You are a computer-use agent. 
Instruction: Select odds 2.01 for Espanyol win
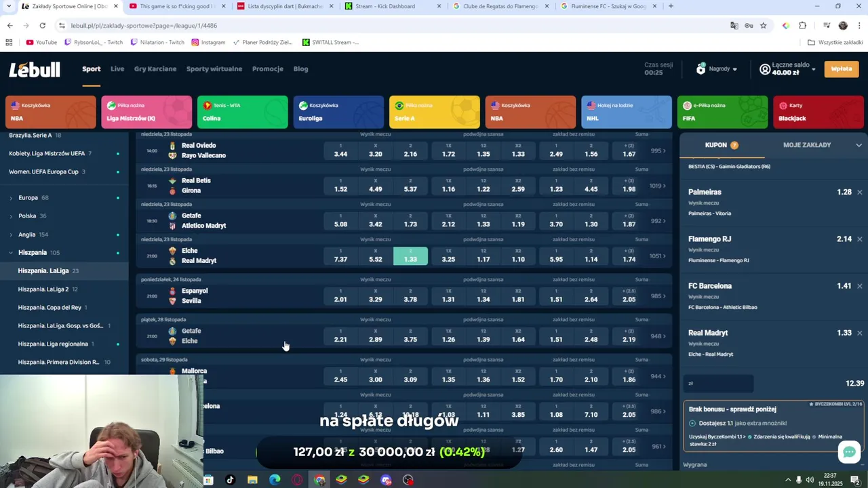click(x=340, y=296)
